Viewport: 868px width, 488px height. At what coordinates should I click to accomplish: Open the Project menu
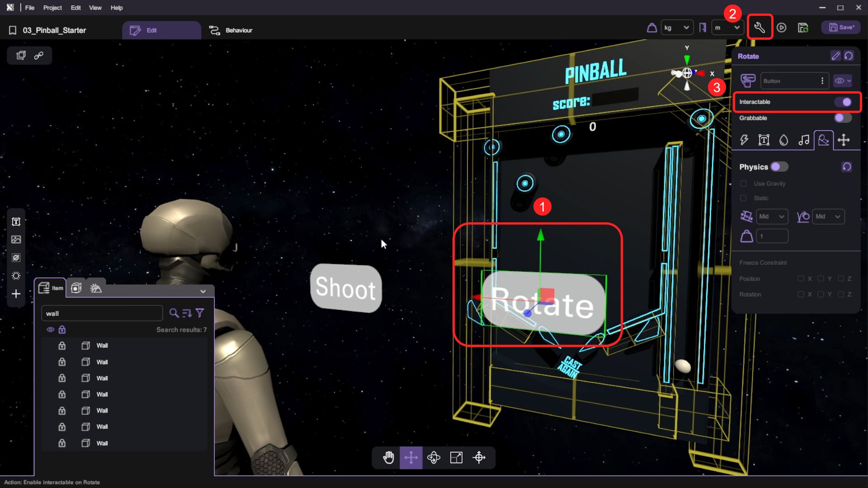pos(52,8)
